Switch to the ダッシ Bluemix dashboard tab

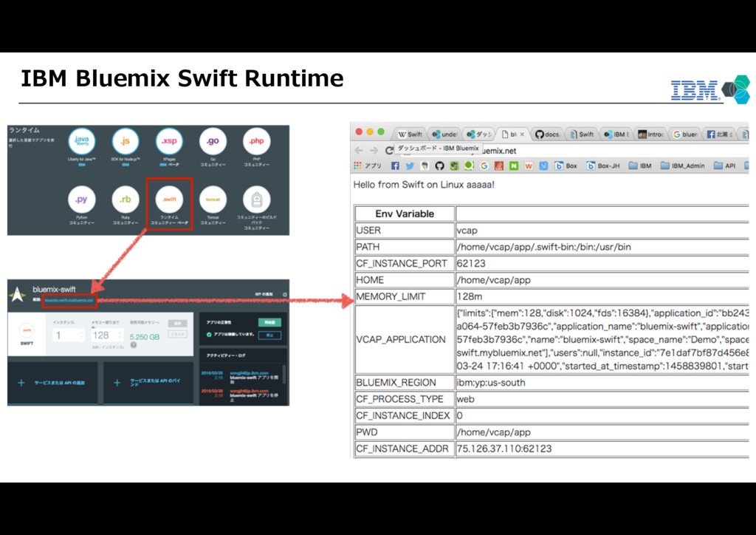point(480,134)
